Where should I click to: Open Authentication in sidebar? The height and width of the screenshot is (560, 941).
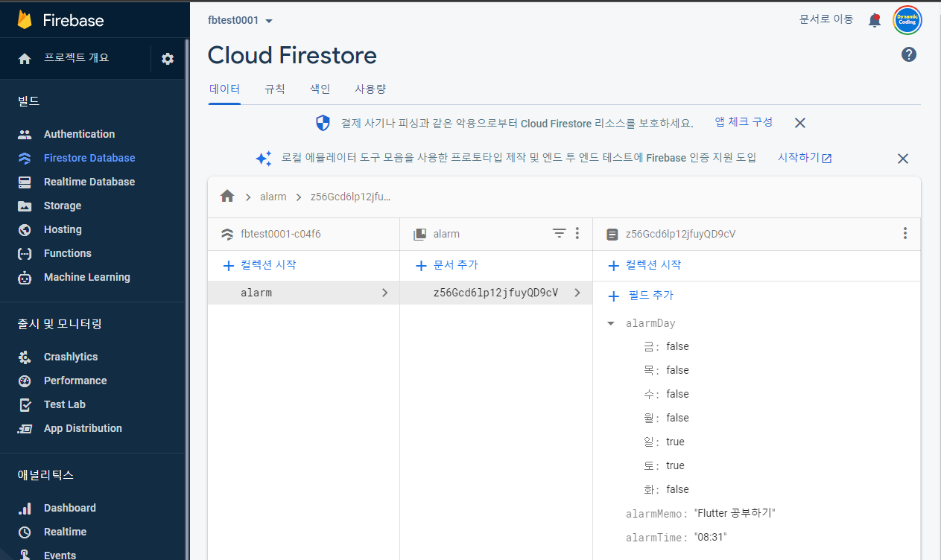[79, 134]
